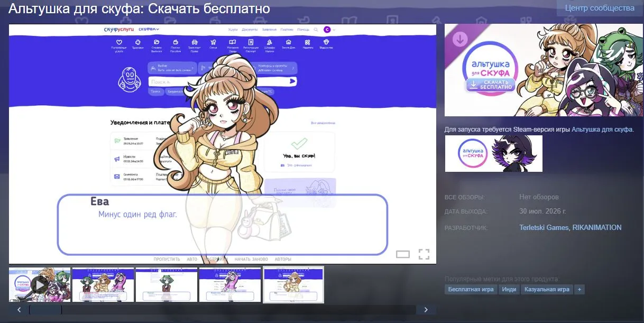Click the Семья stroller icon
Viewport: 644px width, 323px height.
coord(213,42)
